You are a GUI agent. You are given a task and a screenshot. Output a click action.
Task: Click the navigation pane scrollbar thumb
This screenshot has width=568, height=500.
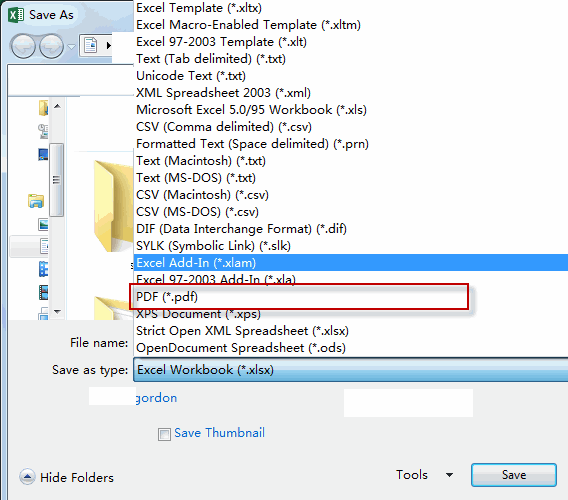pos(57,180)
